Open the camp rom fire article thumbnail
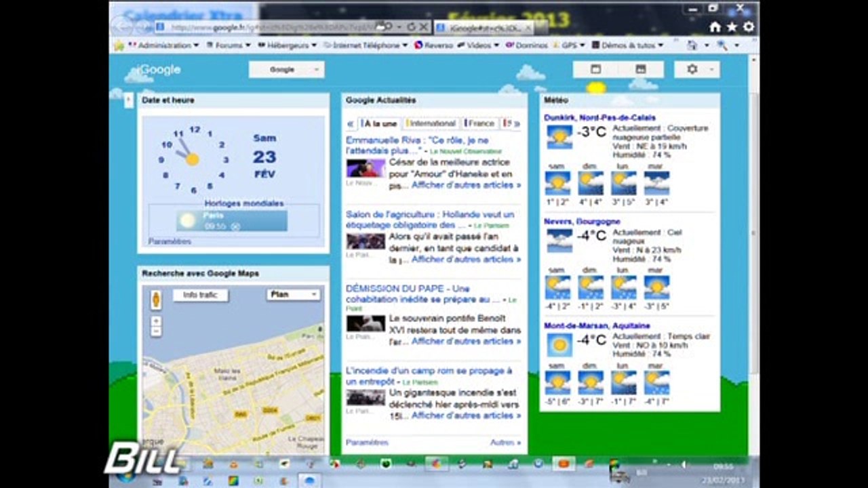The width and height of the screenshot is (868, 488). pyautogui.click(x=366, y=397)
